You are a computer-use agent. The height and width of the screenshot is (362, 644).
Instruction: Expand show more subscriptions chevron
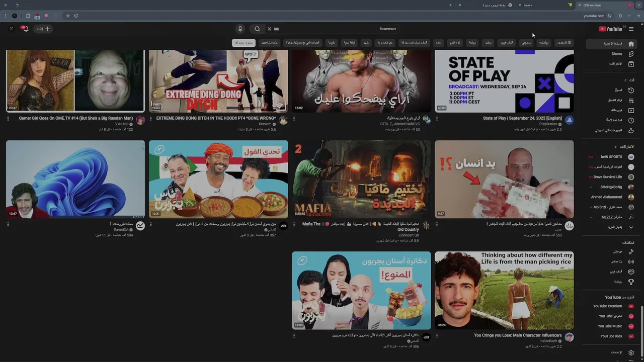[x=631, y=227]
